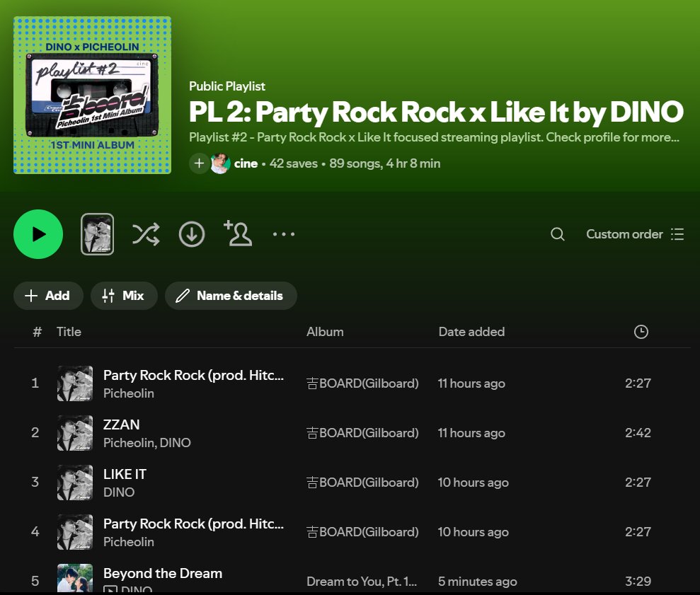Open artist Picheolin on track 1
The width and height of the screenshot is (700, 595).
pyautogui.click(x=129, y=393)
